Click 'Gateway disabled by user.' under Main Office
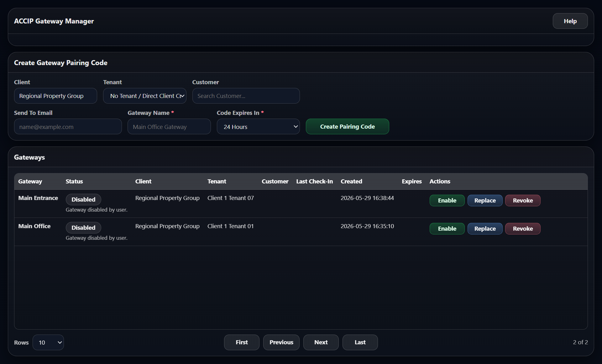 [97, 238]
